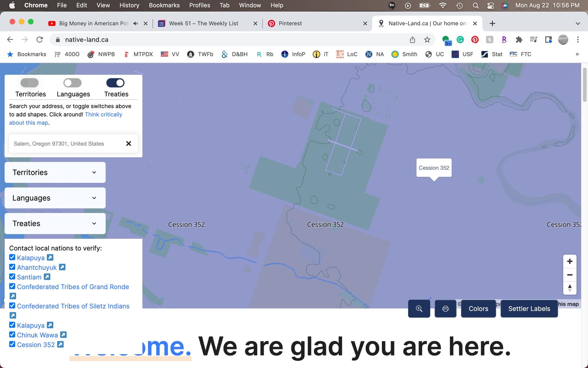Open the Profiles menu

200,5
